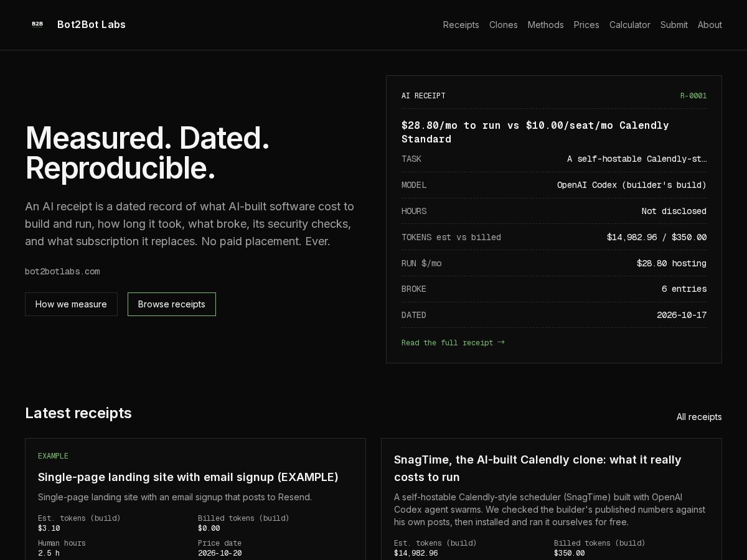This screenshot has height=560, width=747.
Task: Click the 2026-10-17 dated value
Action: (x=682, y=315)
